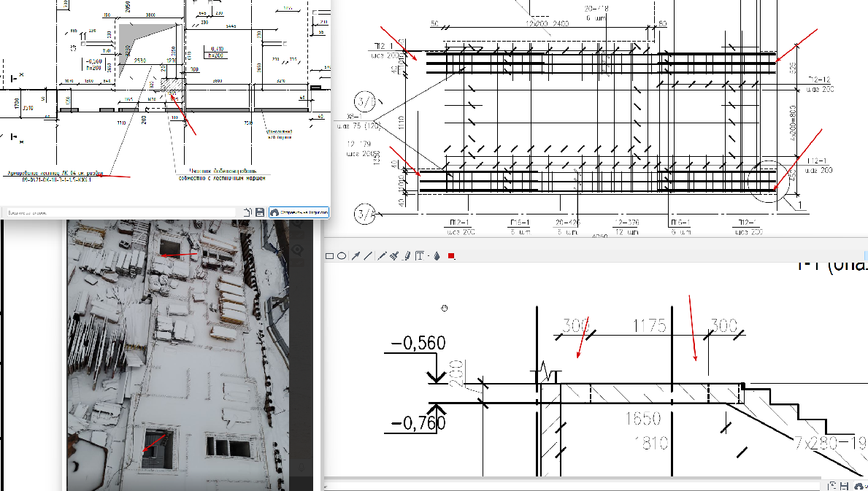Select the highlighter marker tool
Viewport: 868px width, 491px height.
[x=407, y=256]
